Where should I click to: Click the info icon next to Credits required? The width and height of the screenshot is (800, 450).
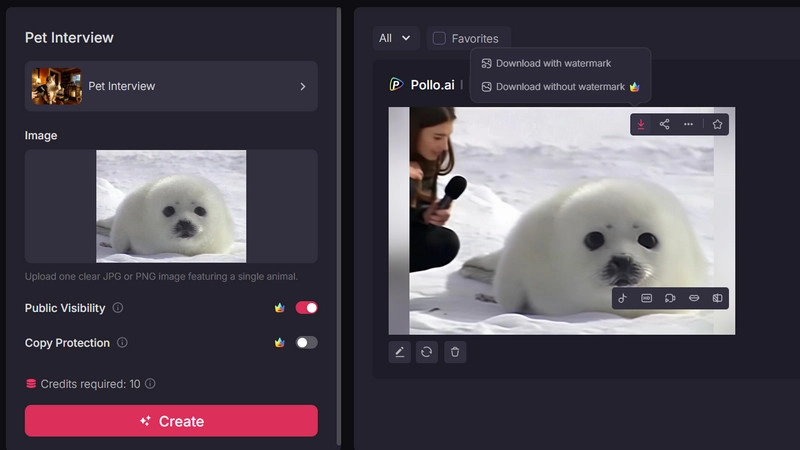[x=150, y=384]
